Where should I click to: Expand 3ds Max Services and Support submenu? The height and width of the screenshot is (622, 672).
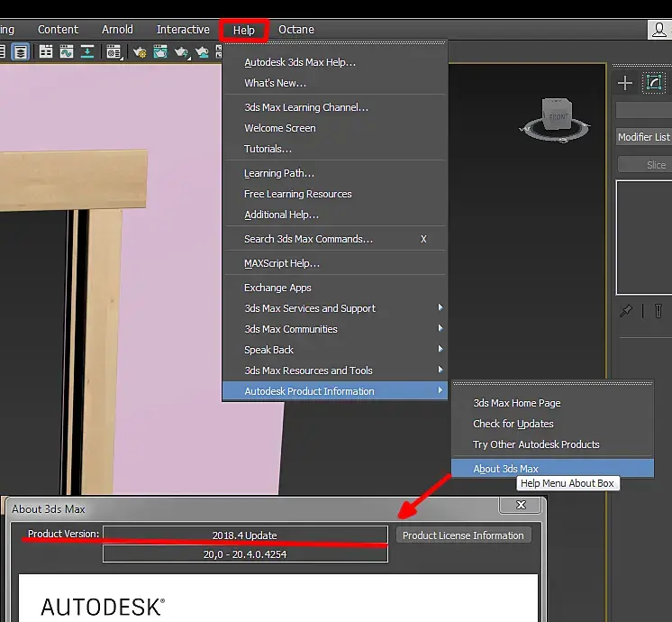(335, 308)
